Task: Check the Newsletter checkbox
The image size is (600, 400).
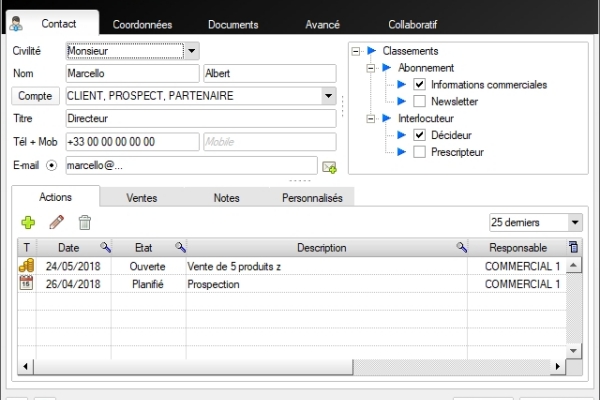Action: tap(420, 101)
